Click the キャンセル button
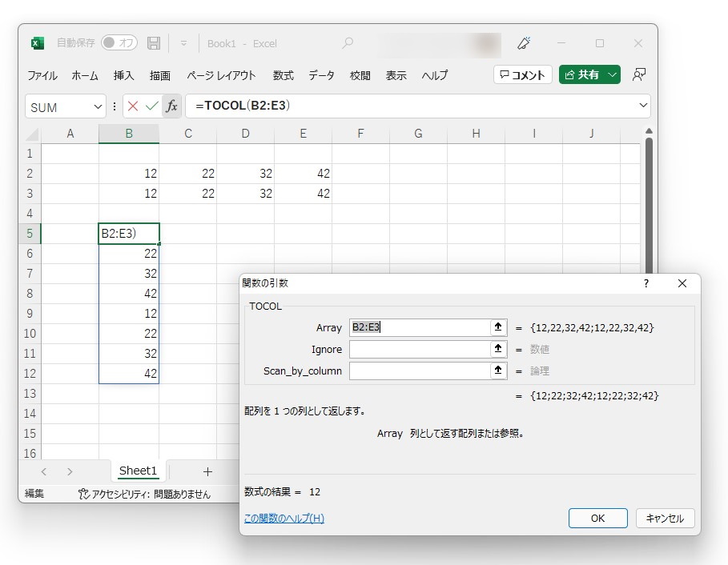The image size is (728, 565). 665,518
